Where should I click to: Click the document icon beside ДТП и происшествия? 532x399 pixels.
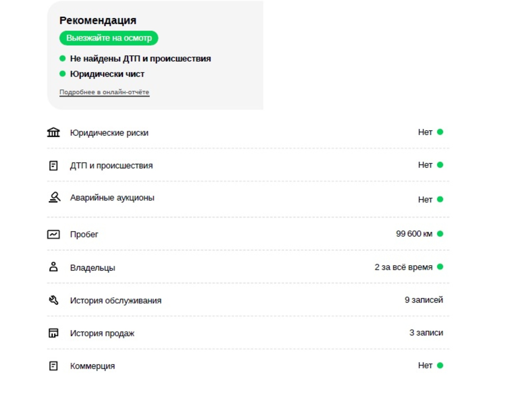tap(53, 166)
